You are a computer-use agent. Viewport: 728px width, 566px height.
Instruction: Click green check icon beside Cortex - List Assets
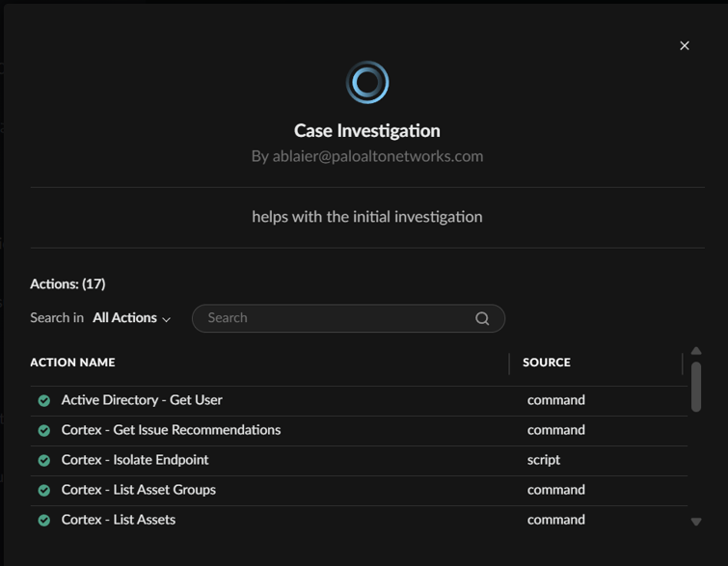point(43,520)
